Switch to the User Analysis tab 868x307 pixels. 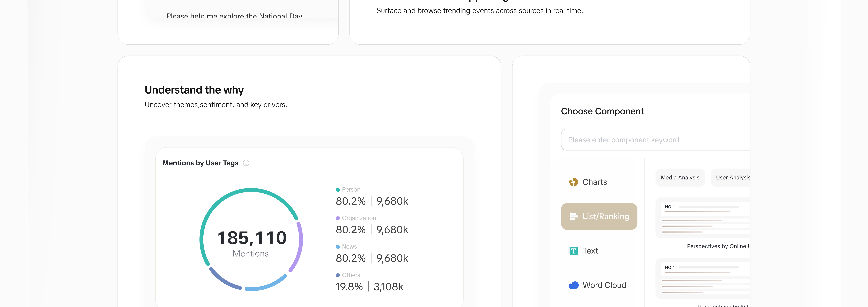click(731, 178)
